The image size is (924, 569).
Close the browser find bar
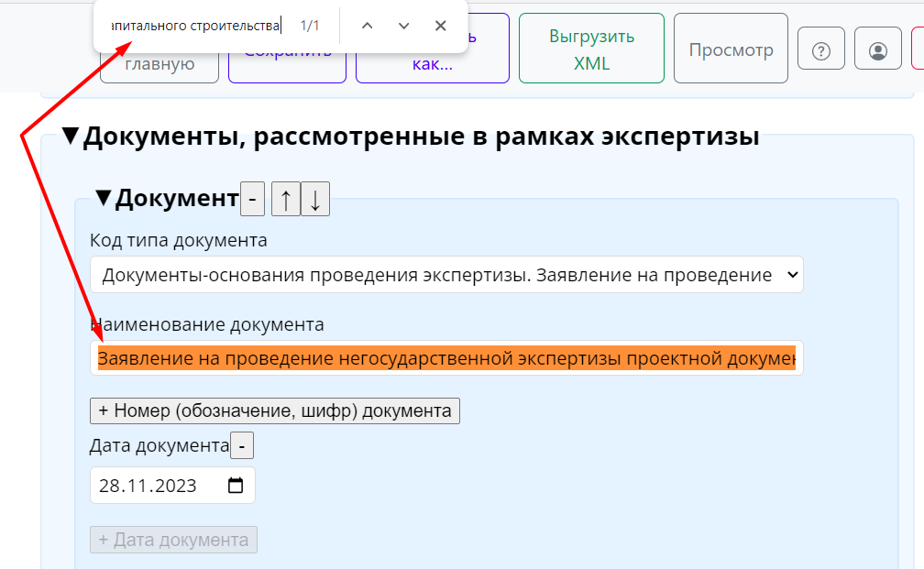tap(440, 26)
